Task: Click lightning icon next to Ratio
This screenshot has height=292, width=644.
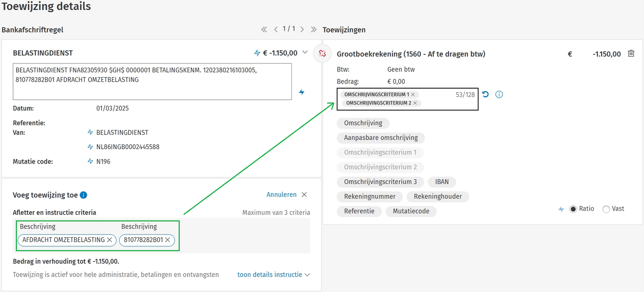Action: pyautogui.click(x=561, y=209)
